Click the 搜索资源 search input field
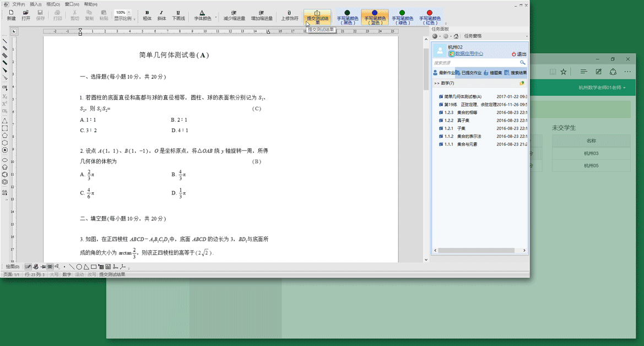 (475, 63)
